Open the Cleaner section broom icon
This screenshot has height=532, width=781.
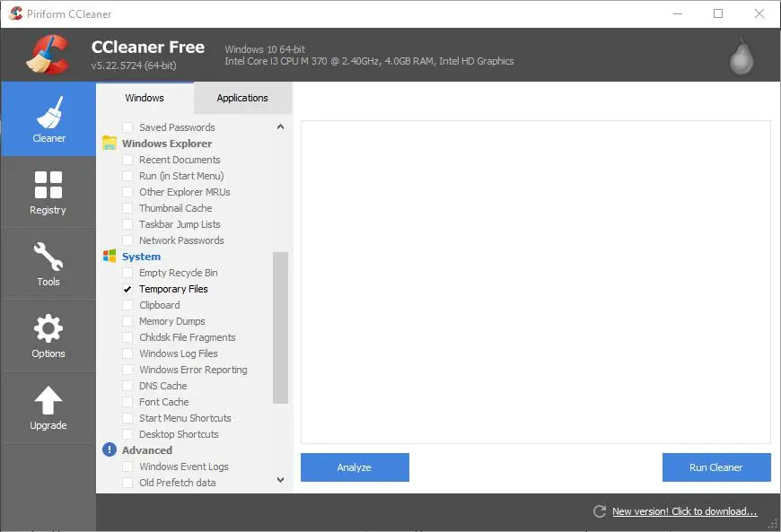[x=48, y=112]
